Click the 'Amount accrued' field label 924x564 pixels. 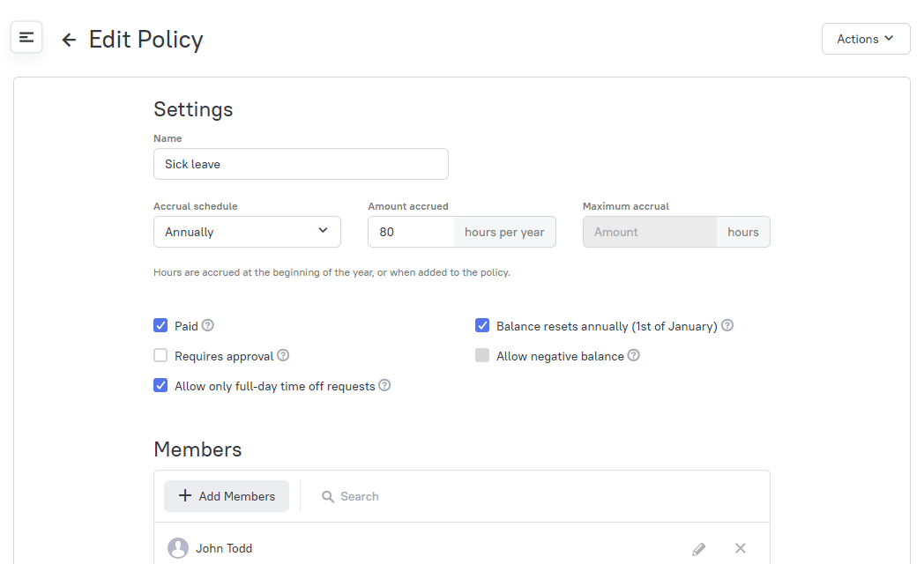point(408,206)
